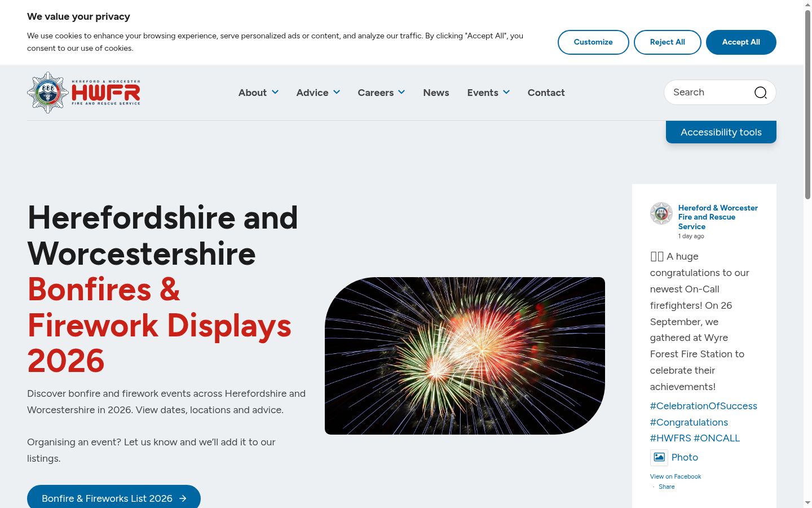Expand the Careers menu chevron
812x508 pixels.
(x=401, y=92)
